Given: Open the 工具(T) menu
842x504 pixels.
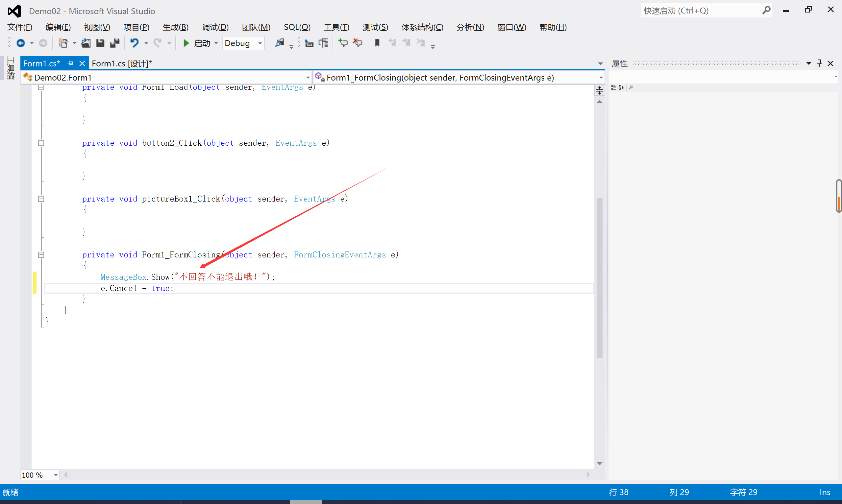Looking at the screenshot, I should 336,27.
